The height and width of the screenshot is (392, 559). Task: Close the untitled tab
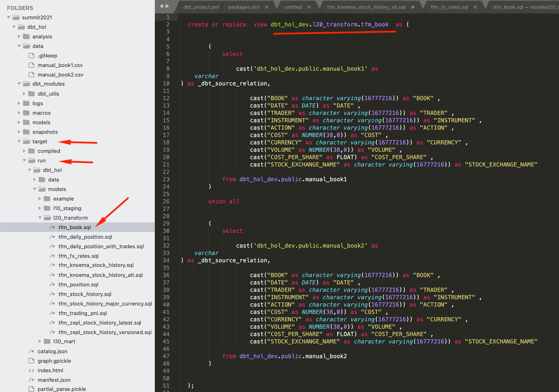[309, 7]
